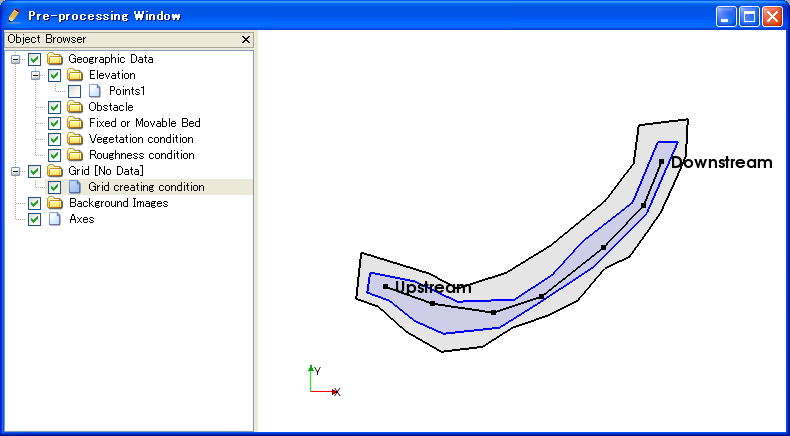This screenshot has width=790, height=436.
Task: Maximize the Pre-processing Window
Action: pos(749,17)
